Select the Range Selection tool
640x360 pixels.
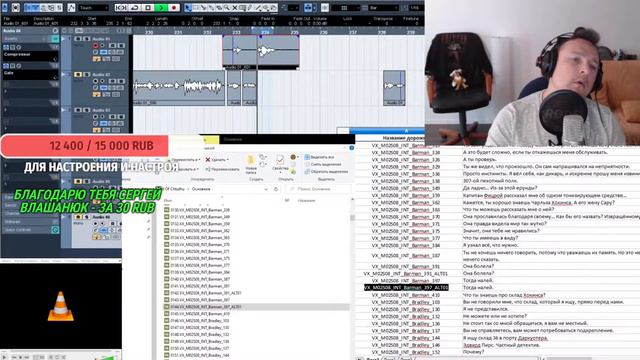pyautogui.click(x=196, y=7)
